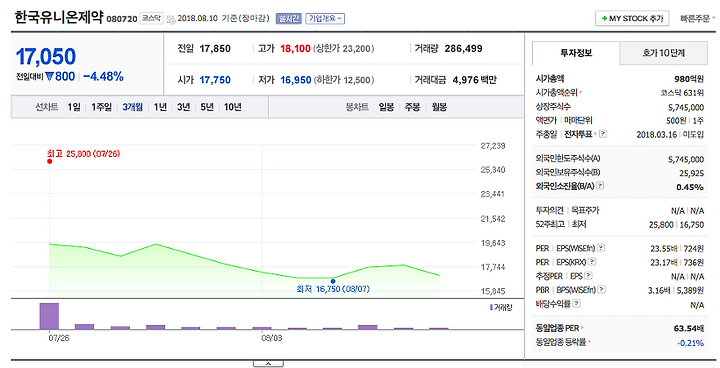Image resolution: width=720 pixels, height=368 pixels.
Task: Select the 1주일 line chart period
Action: point(101,107)
